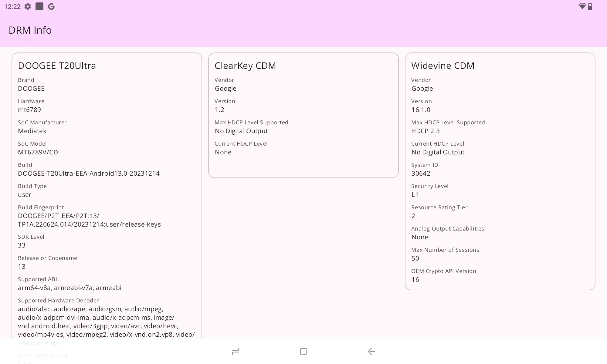Viewport: 607px width, 364px height.
Task: Select the SoC Manufacturer value Mediatek
Action: click(32, 131)
